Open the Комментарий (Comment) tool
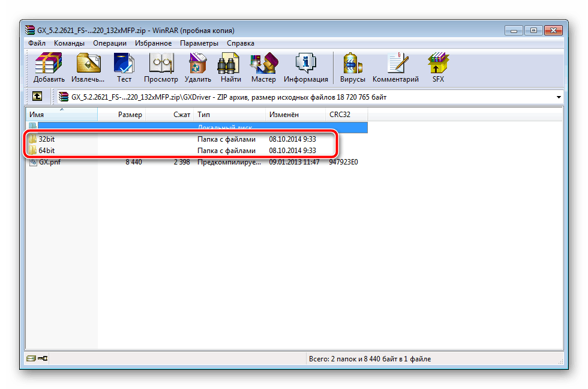This screenshot has height=389, width=588. [395, 67]
